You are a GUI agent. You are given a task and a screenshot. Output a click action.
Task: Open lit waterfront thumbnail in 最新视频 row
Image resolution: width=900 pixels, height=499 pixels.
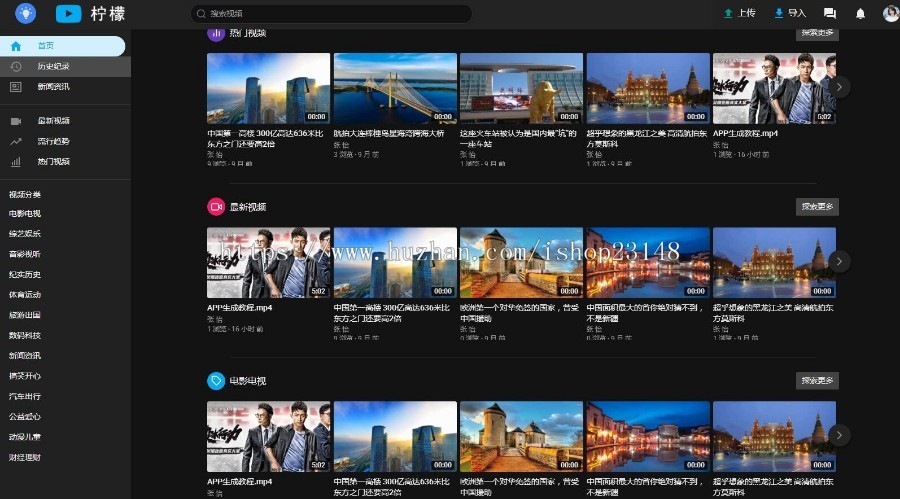click(x=648, y=262)
